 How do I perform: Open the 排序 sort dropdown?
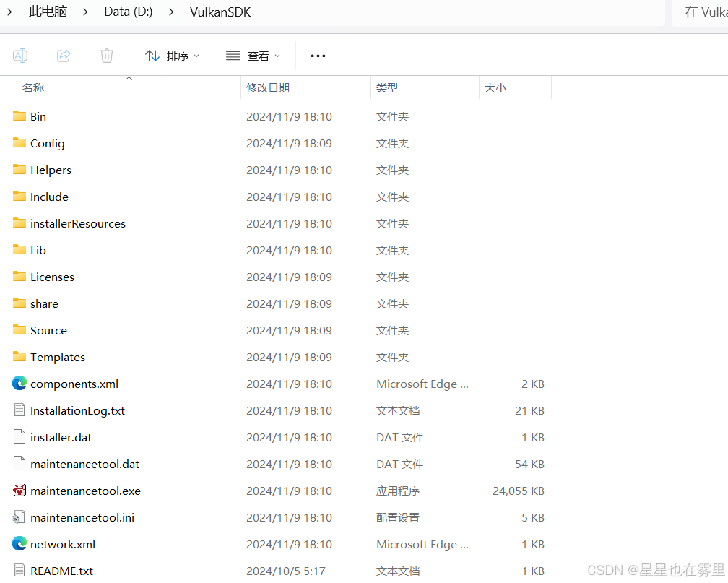click(x=172, y=56)
